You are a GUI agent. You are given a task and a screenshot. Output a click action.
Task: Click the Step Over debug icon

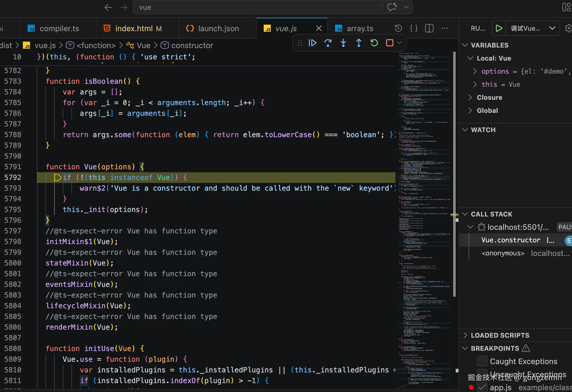(328, 43)
